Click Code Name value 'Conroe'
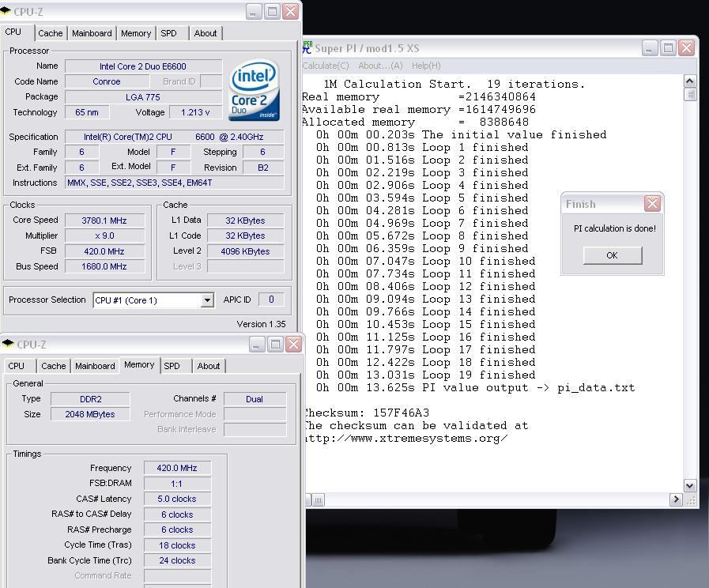The width and height of the screenshot is (709, 588). [107, 82]
